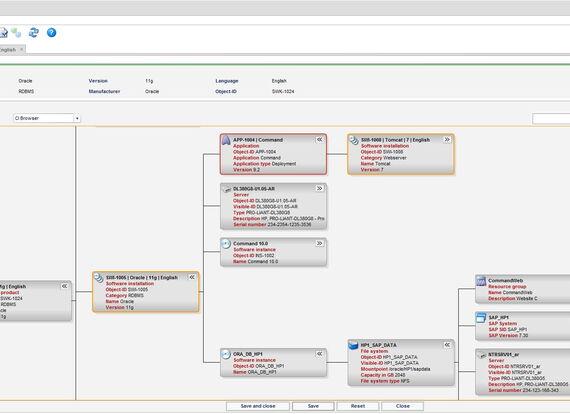Select the Command 10.0 node title
This screenshot has height=414, width=570.
[x=250, y=244]
